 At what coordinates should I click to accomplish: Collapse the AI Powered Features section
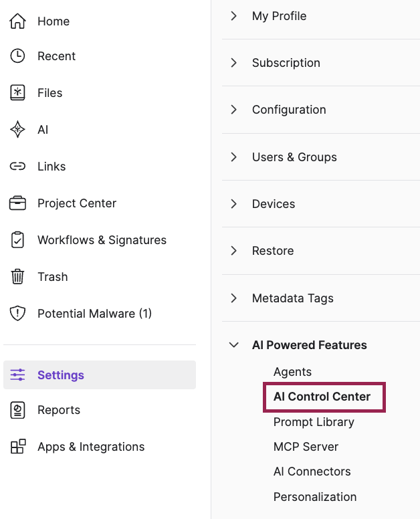point(233,345)
